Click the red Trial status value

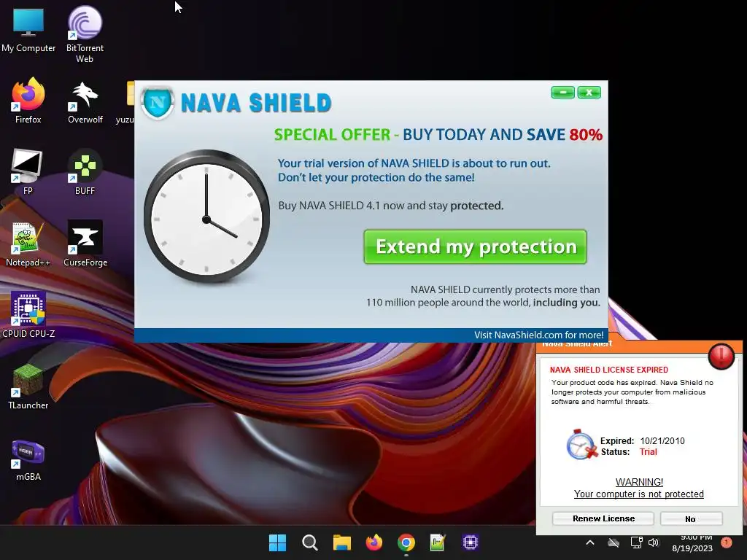coord(649,452)
